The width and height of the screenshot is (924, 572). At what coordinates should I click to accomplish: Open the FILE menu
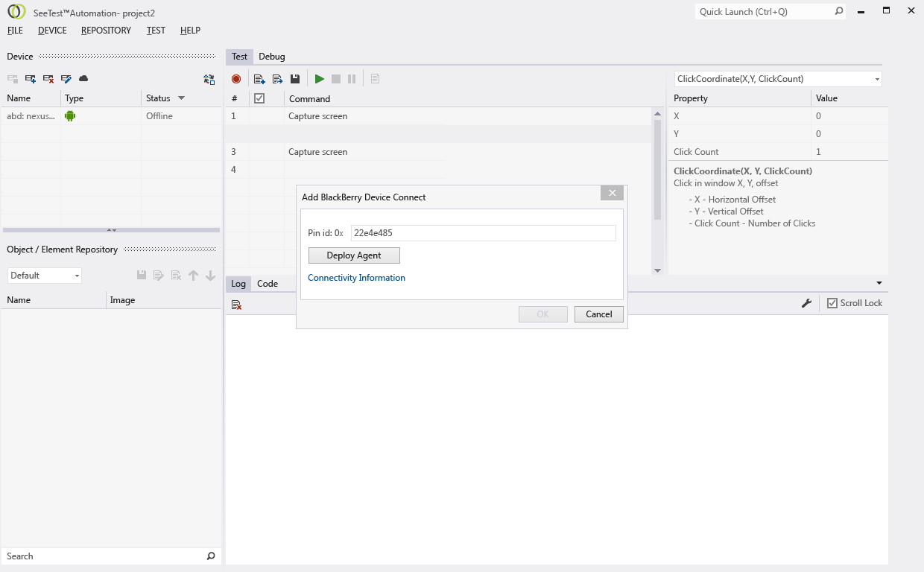16,31
